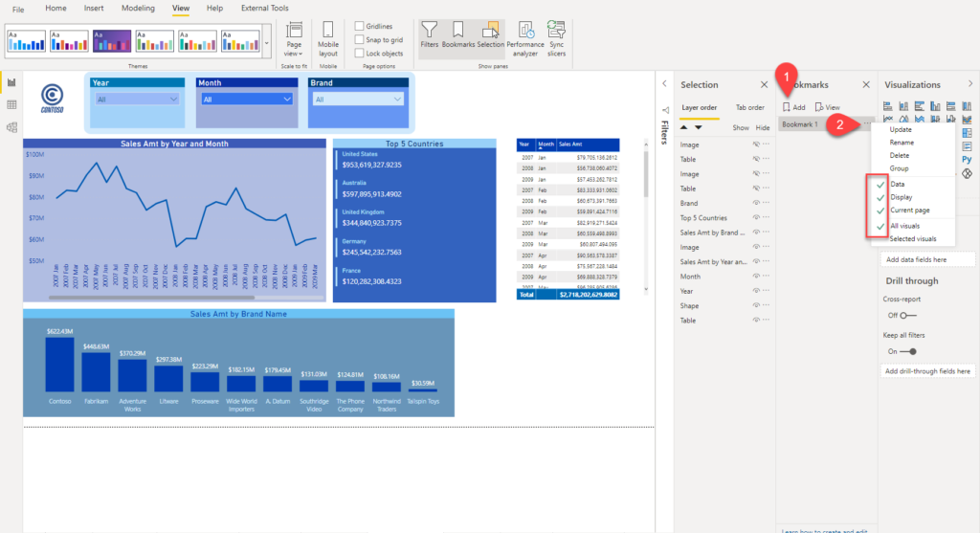
Task: Click the 'Add drill-through fields here' well
Action: (x=927, y=371)
